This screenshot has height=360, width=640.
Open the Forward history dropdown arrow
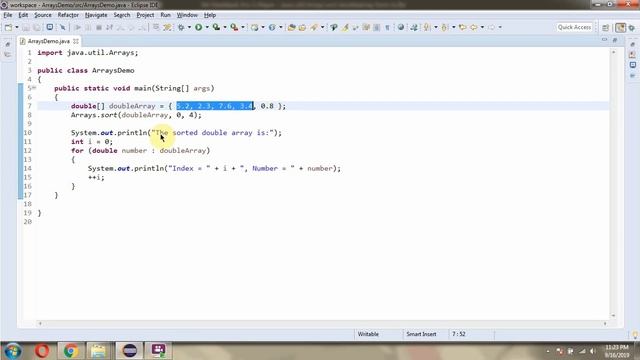tap(500, 27)
